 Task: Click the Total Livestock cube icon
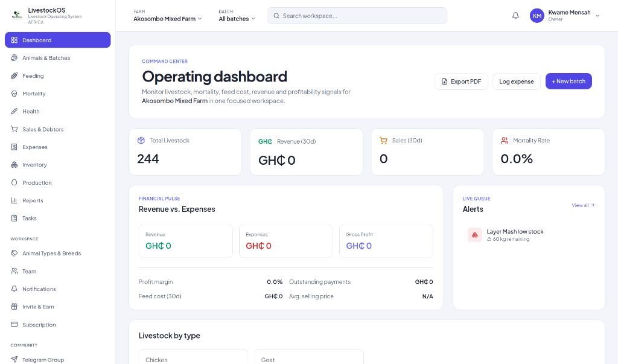click(x=141, y=141)
